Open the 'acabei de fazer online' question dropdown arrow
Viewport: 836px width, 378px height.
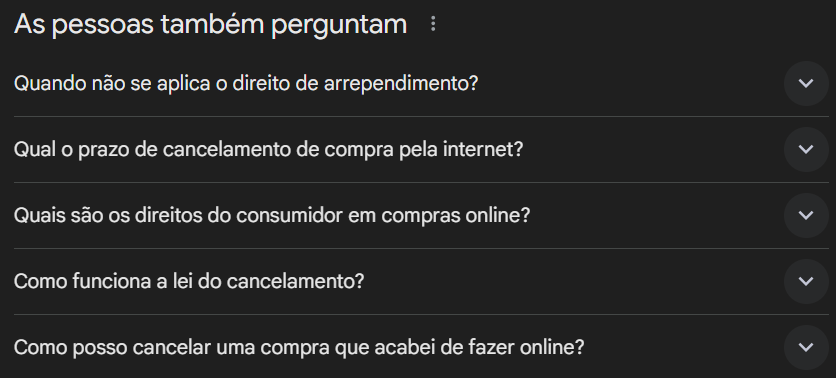coord(806,348)
